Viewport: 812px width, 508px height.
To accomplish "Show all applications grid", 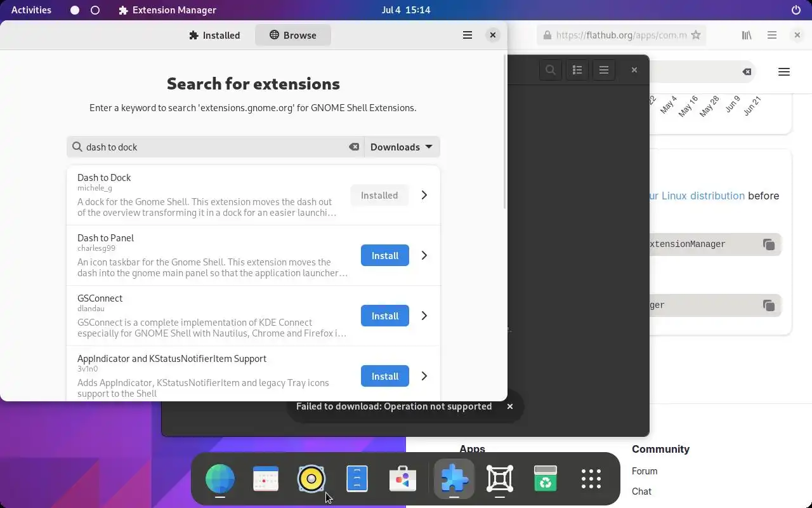I will coord(591,479).
